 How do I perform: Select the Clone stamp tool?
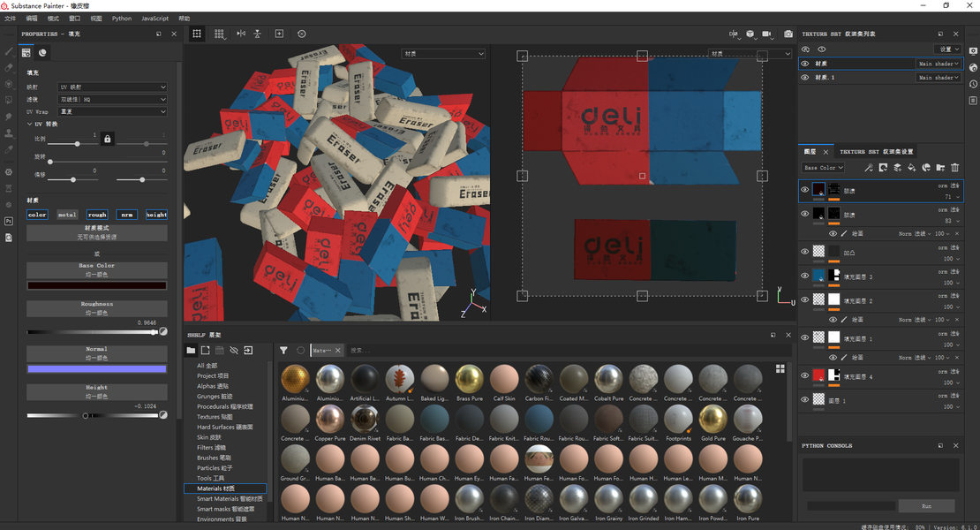click(x=9, y=133)
